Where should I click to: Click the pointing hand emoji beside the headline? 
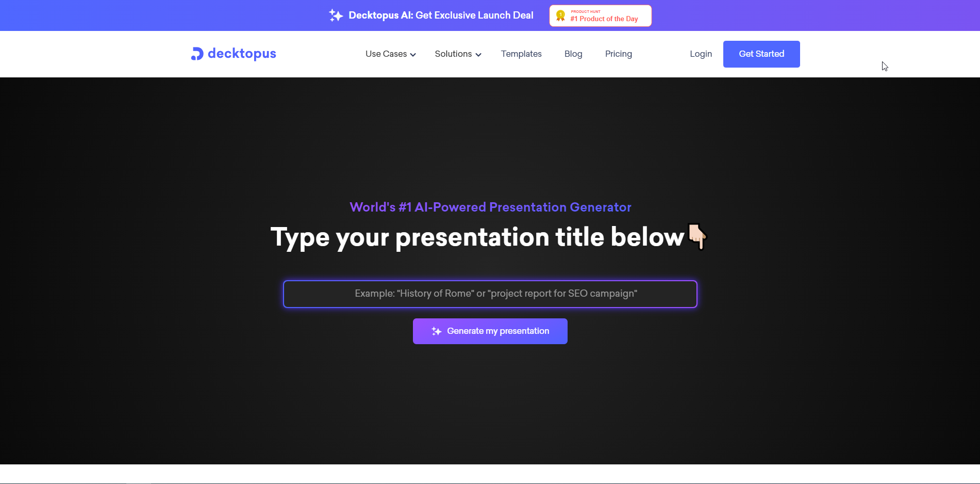697,236
